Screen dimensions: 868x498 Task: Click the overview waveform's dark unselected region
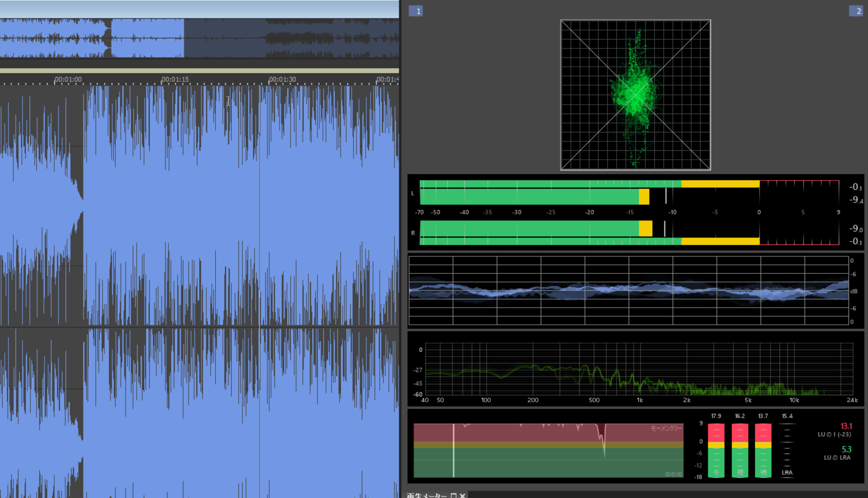pyautogui.click(x=291, y=38)
